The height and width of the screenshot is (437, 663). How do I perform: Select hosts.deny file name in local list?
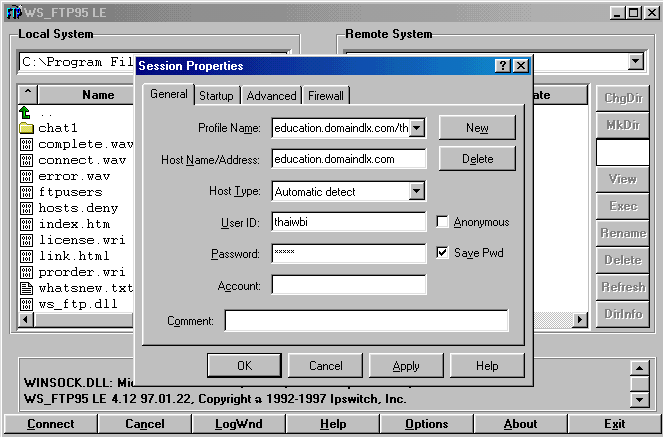coord(78,208)
